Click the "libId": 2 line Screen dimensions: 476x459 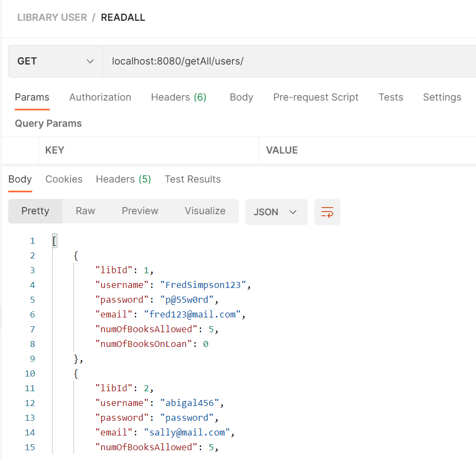pyautogui.click(x=124, y=389)
